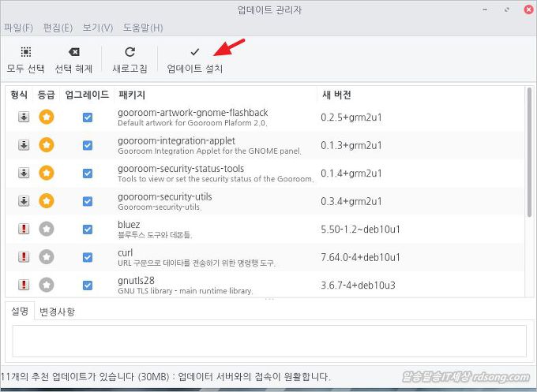Click the description text area

(x=268, y=342)
